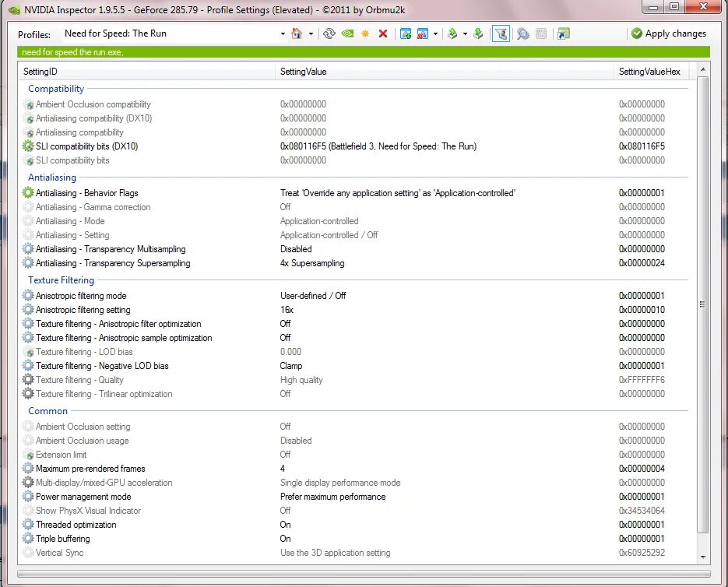Image resolution: width=728 pixels, height=587 pixels.
Task: Click the gear icon beside Antialiasing - Behavior Flags
Action: coord(28,193)
